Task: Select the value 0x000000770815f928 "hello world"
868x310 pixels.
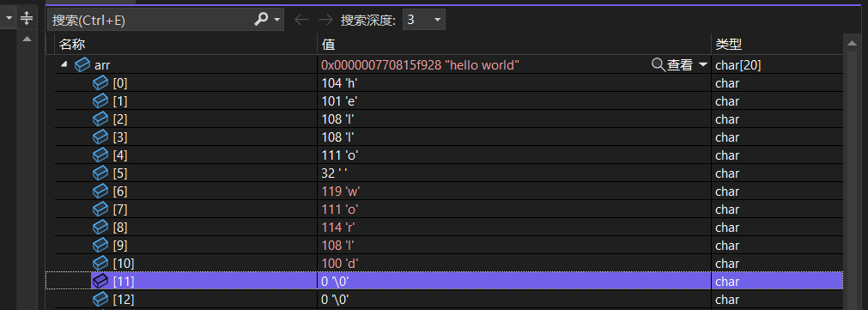Action: (x=420, y=65)
